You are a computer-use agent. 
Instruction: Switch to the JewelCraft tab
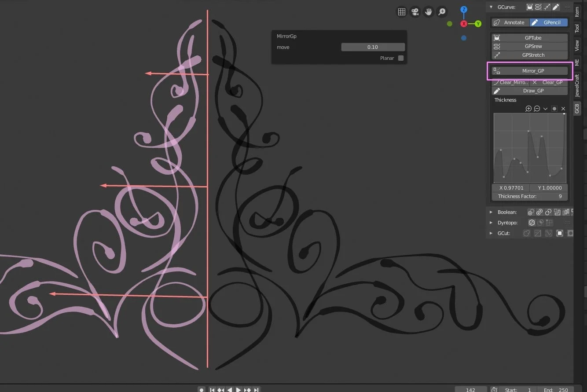(577, 84)
